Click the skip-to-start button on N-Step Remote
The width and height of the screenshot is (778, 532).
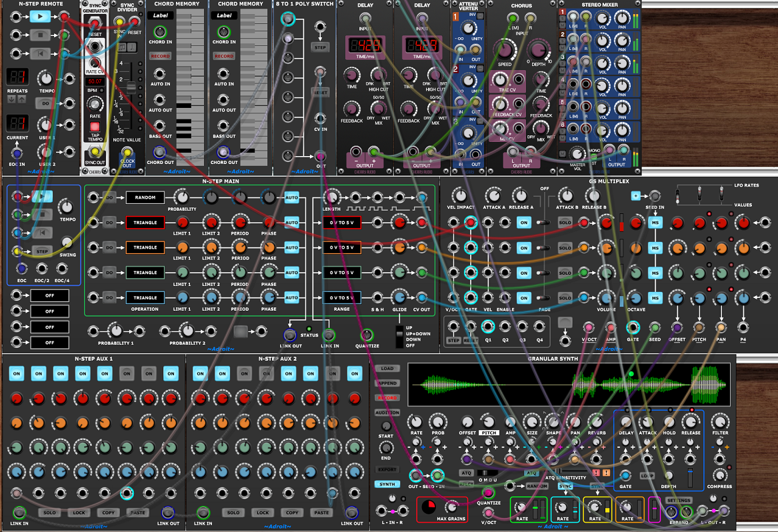click(40, 53)
